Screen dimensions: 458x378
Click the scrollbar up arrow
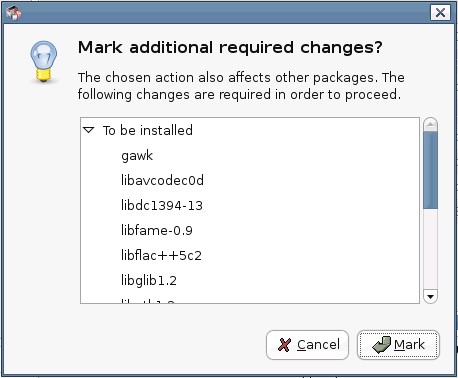tap(430, 125)
